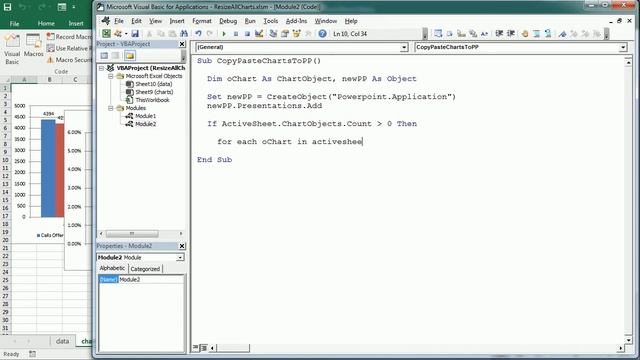Open the Module2 Module properties dropdown
The image size is (640, 360).
click(x=180, y=258)
